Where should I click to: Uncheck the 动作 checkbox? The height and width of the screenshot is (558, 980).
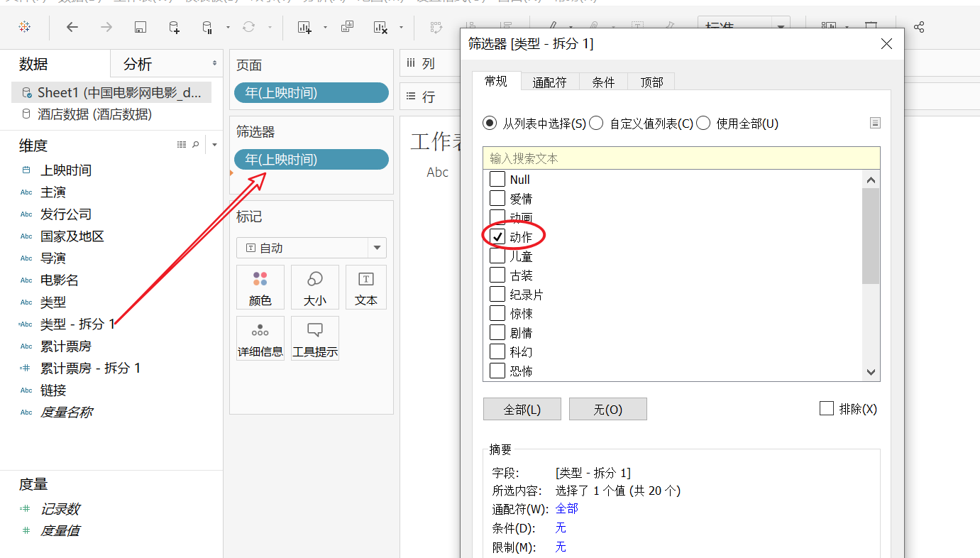(x=497, y=237)
